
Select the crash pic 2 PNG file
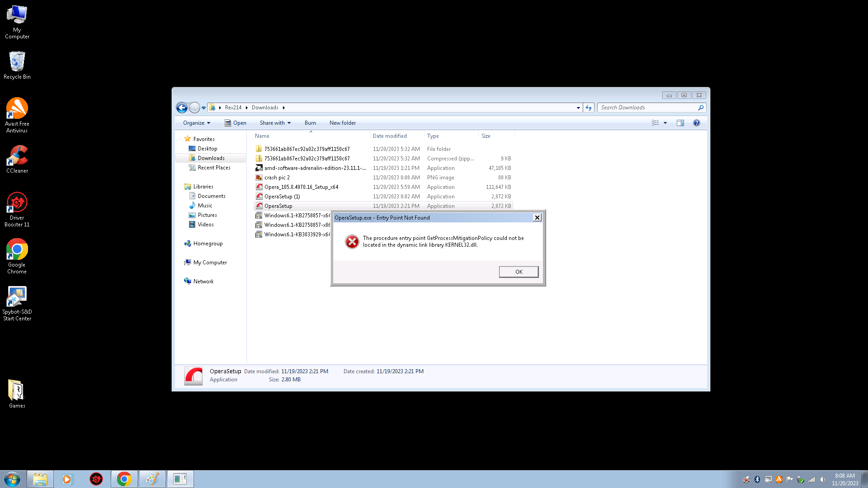[383, 178]
